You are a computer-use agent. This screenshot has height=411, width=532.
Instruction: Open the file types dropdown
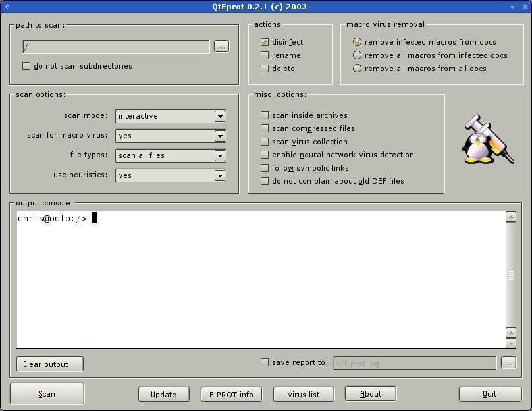point(171,155)
